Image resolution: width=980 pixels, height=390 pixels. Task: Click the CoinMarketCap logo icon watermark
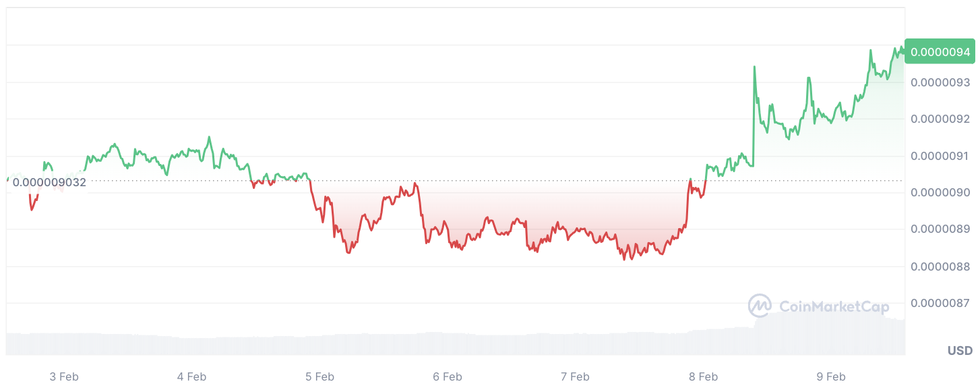[x=760, y=306]
